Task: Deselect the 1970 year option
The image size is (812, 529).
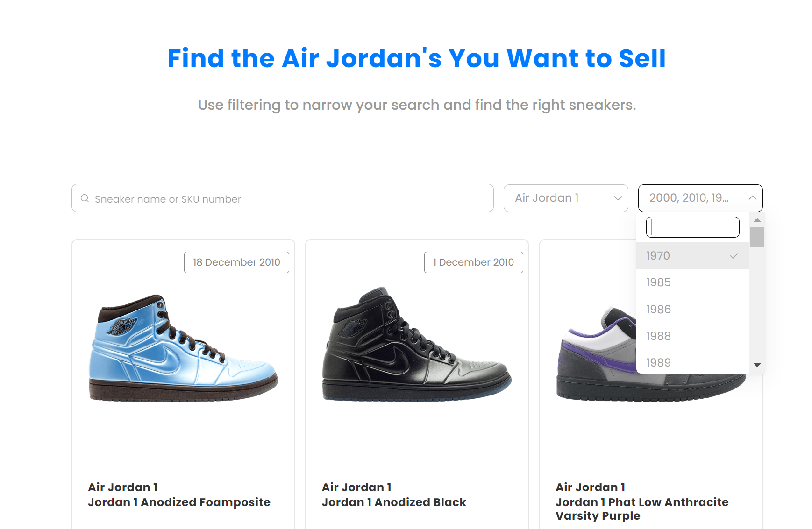Action: 693,256
